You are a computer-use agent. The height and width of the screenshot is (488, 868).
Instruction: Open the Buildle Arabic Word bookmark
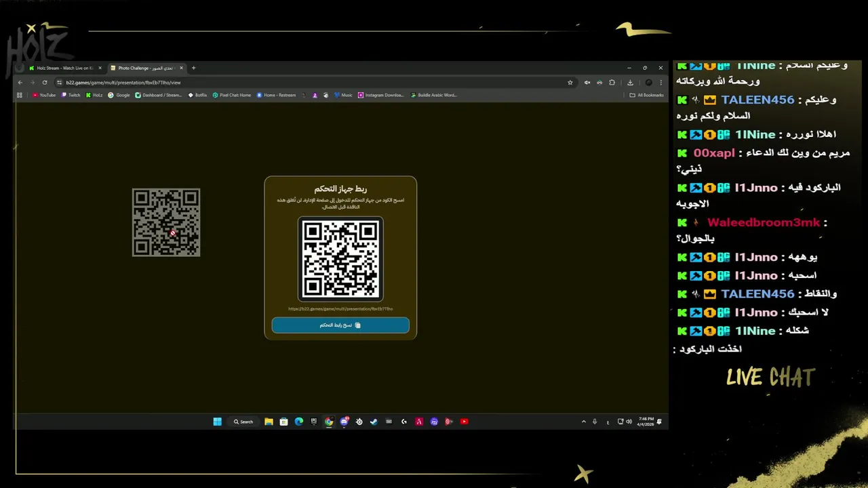[x=433, y=95]
